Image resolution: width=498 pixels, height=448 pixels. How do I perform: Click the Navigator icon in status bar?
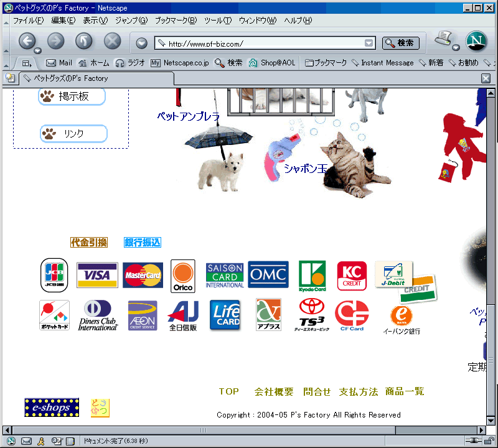[11, 441]
